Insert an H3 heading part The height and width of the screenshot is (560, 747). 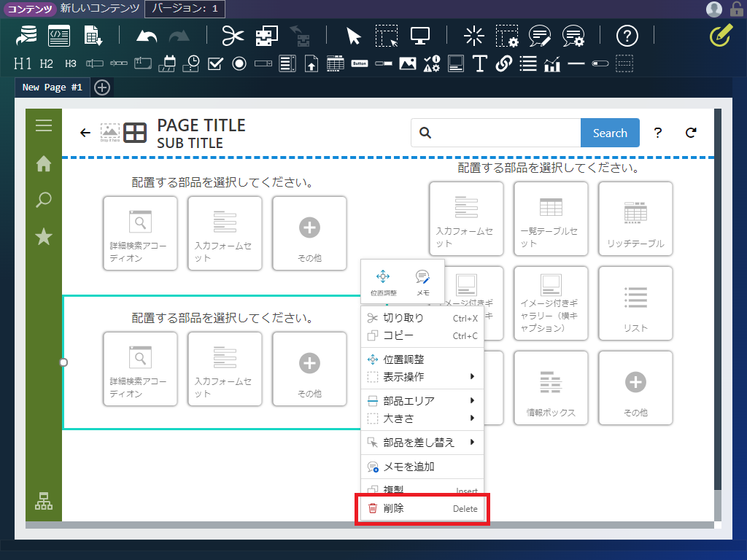[x=71, y=63]
